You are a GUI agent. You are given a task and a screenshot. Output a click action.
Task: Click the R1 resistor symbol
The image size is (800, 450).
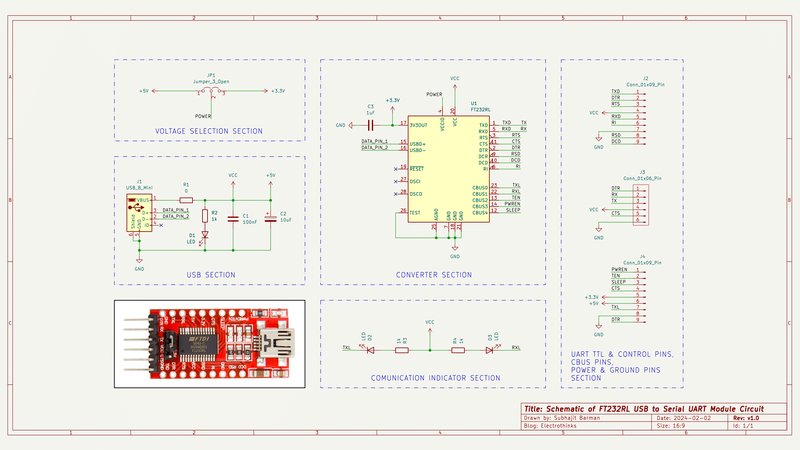point(186,200)
